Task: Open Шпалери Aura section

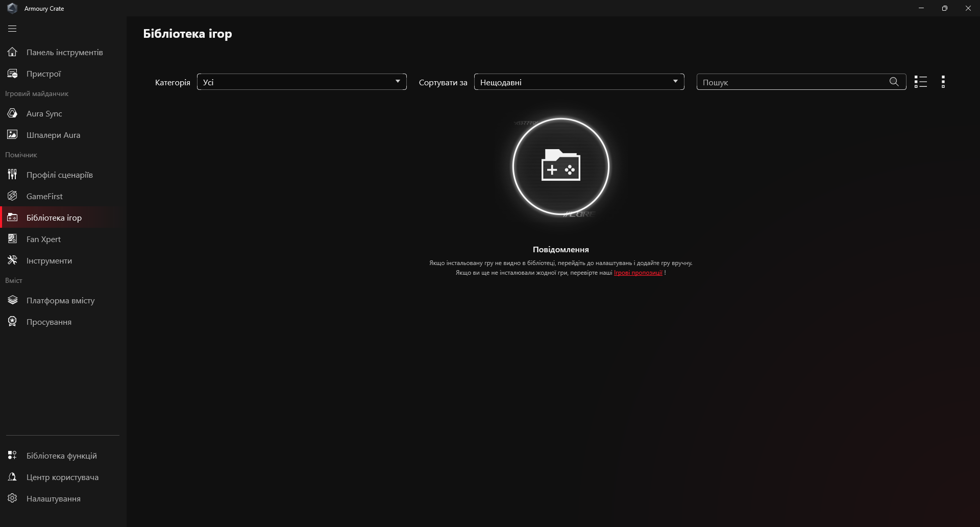Action: 63,135
